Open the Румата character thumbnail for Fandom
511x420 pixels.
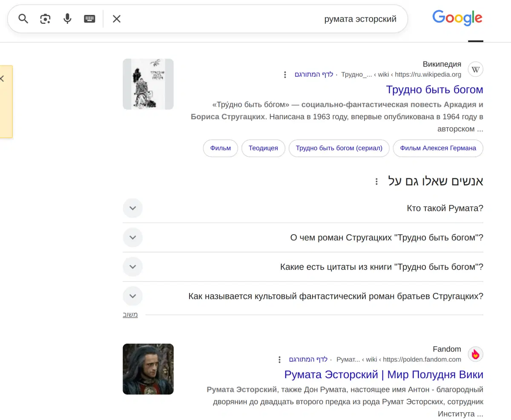coord(148,369)
